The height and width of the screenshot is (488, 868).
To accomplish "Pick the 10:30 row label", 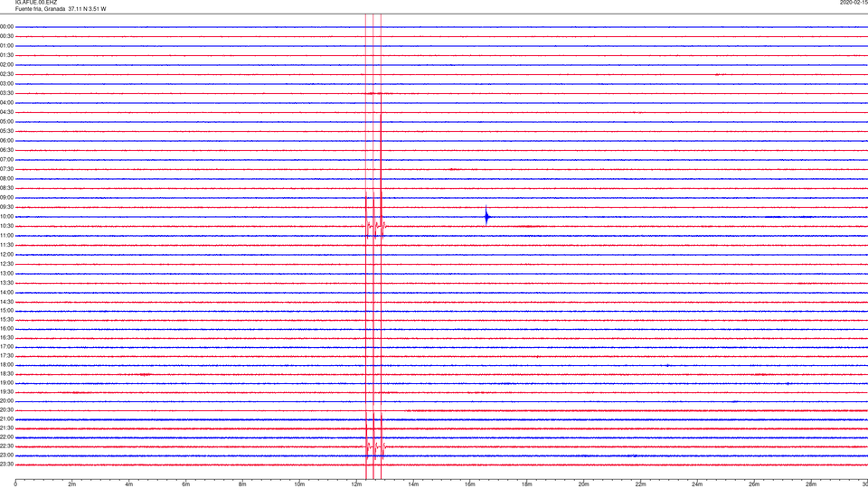I will pyautogui.click(x=6, y=226).
